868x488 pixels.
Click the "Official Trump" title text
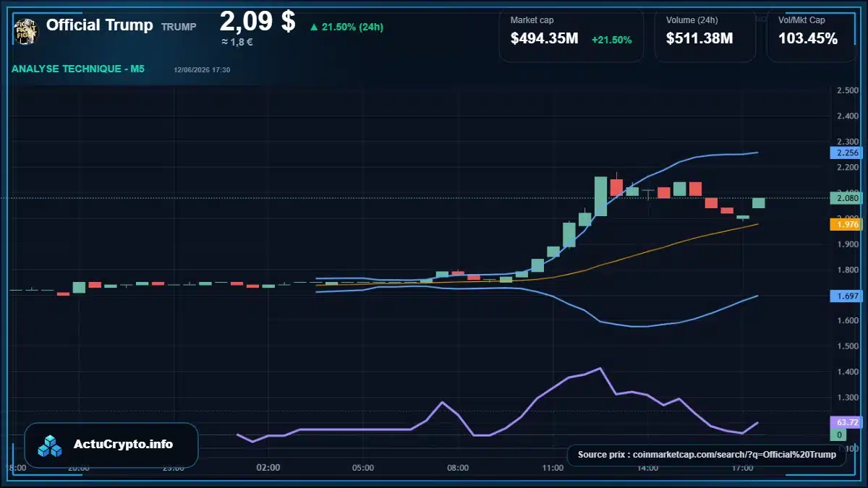click(x=100, y=25)
